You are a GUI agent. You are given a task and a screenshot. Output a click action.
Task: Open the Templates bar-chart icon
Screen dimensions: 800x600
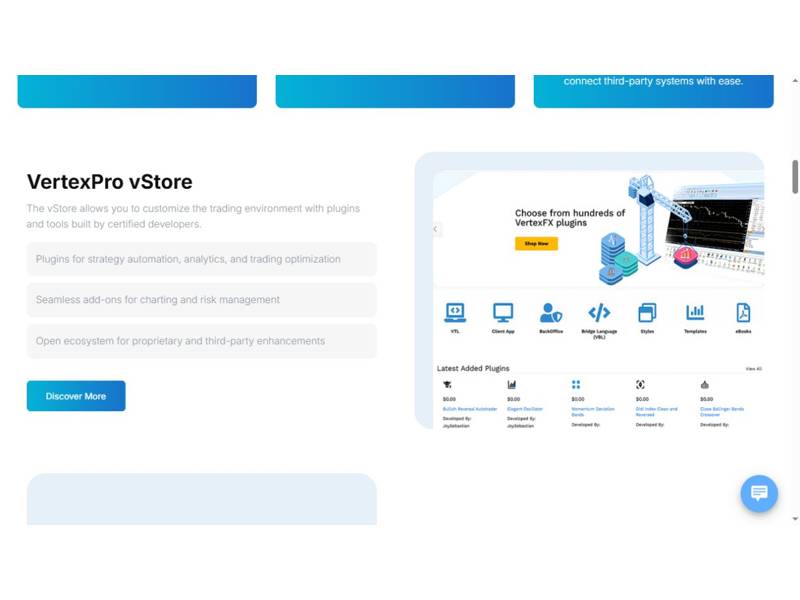[x=695, y=312]
